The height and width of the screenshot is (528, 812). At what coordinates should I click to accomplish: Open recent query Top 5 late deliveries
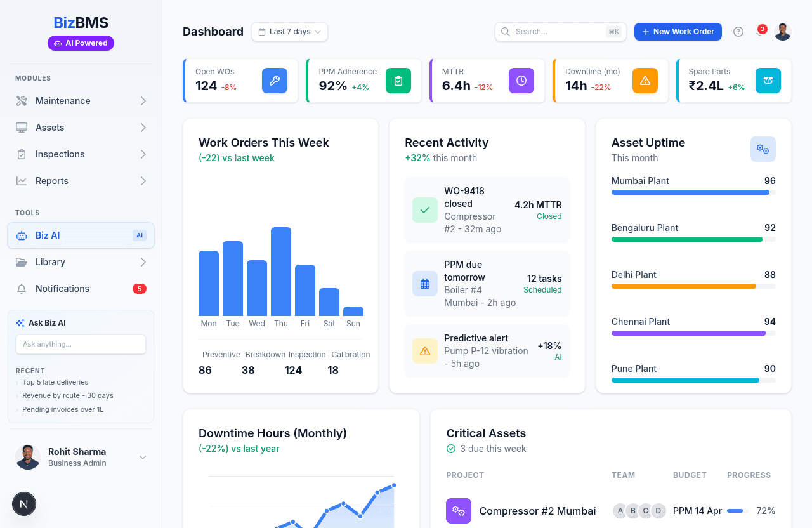[x=55, y=382]
